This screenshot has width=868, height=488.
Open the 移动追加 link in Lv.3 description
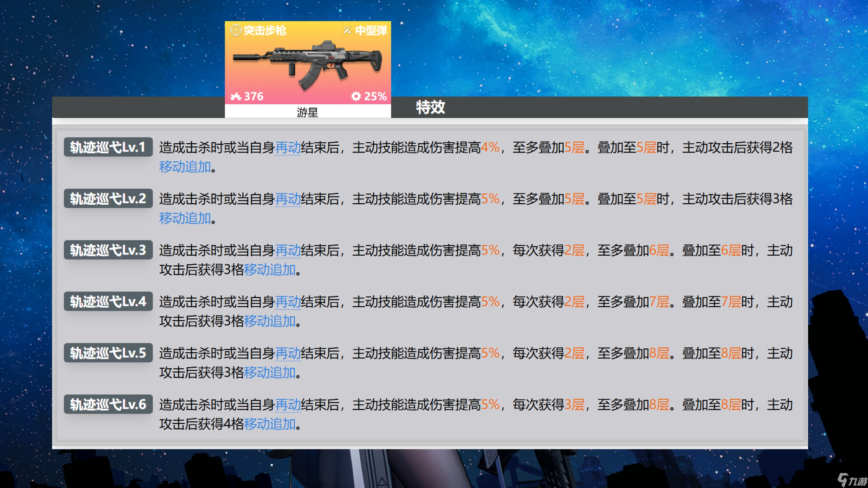[x=270, y=270]
